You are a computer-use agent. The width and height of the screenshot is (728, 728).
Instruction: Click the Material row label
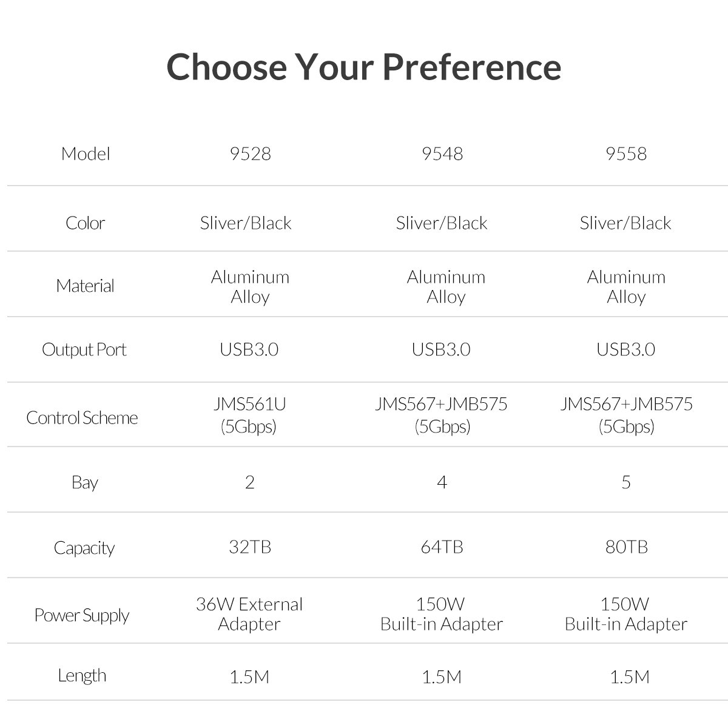tap(85, 285)
